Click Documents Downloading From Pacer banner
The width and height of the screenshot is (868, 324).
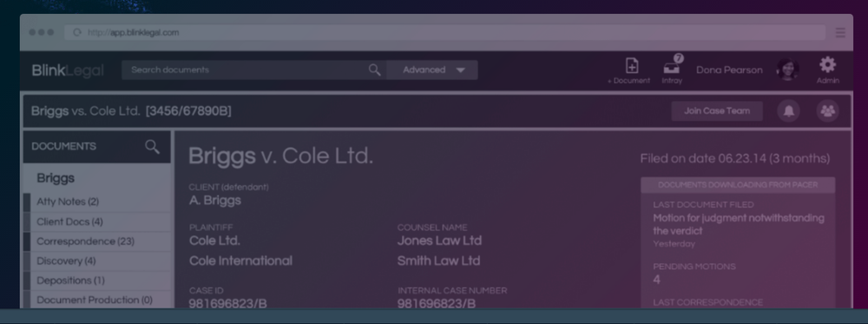point(738,185)
